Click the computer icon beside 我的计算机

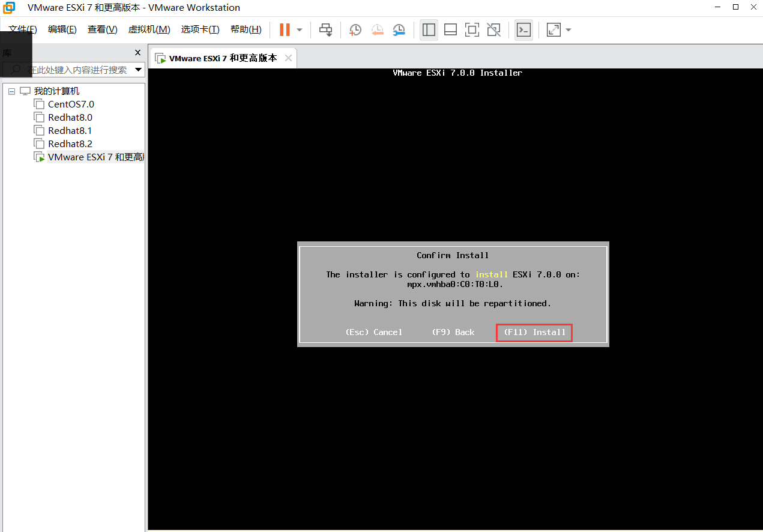pos(25,91)
